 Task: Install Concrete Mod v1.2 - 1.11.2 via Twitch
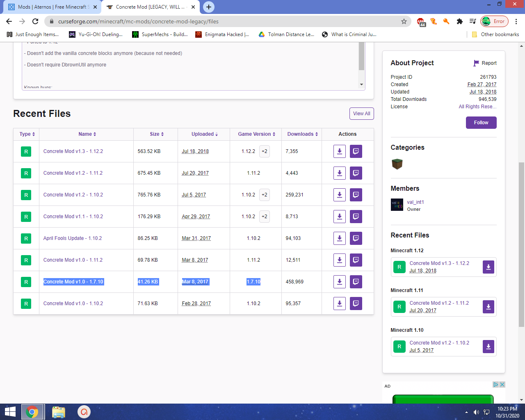tap(356, 173)
